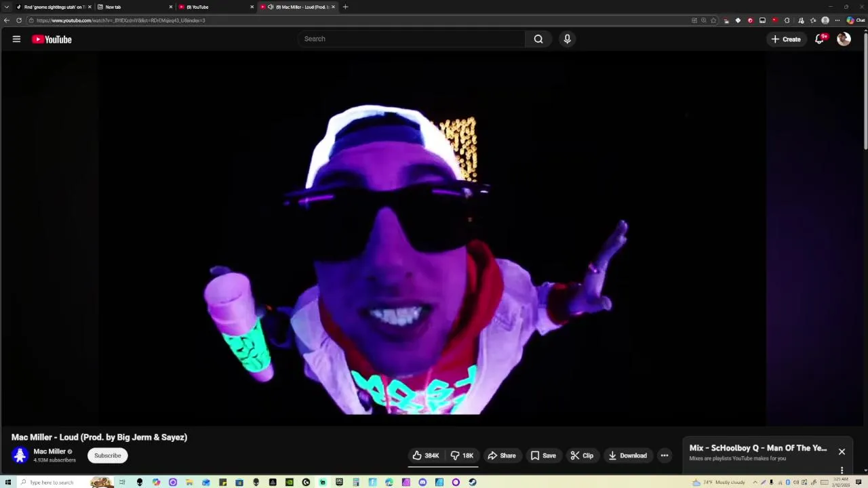This screenshot has height=488, width=868.
Task: Start voice search with the microphone icon
Action: tap(568, 39)
